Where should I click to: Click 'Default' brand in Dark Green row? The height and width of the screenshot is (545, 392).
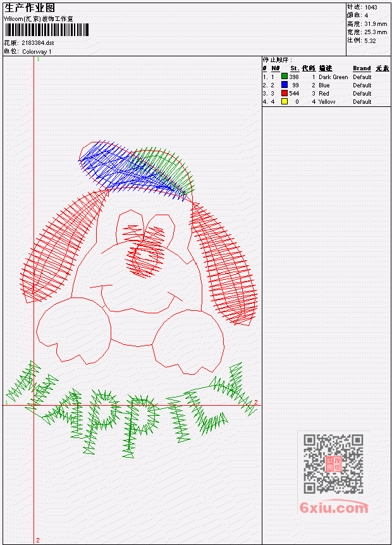tap(362, 77)
